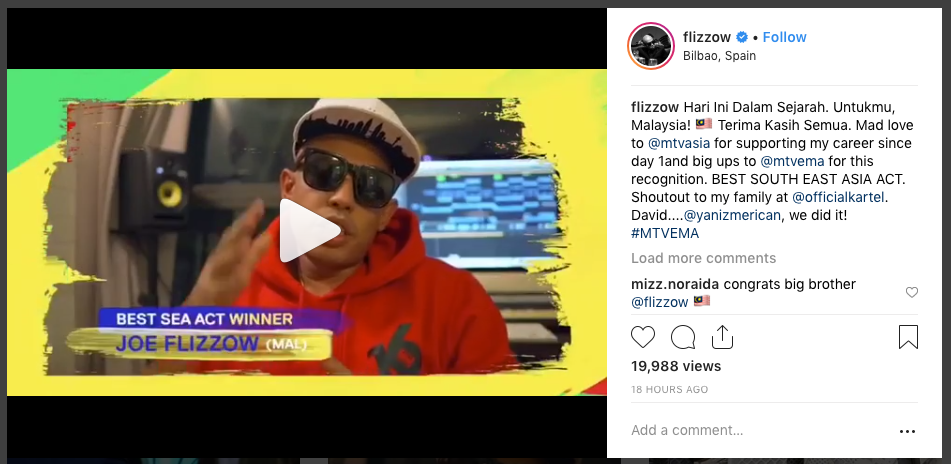Open the 18 hours ago timestamp

pos(670,389)
